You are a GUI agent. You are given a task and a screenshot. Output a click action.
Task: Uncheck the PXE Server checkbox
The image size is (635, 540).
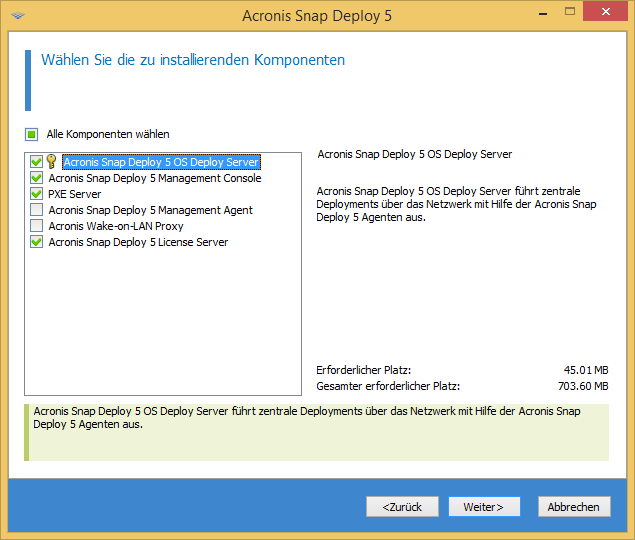tap(36, 194)
